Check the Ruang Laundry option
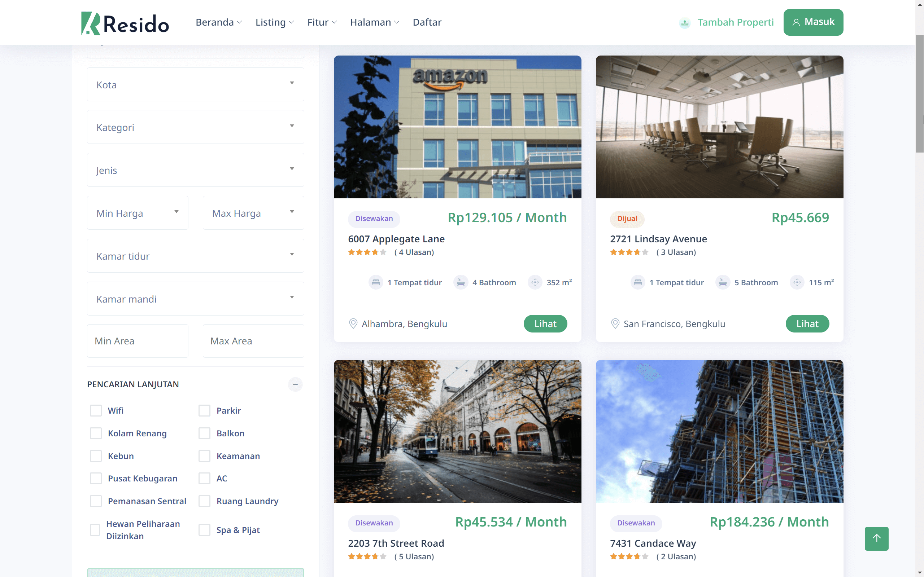Image resolution: width=924 pixels, height=577 pixels. (204, 501)
